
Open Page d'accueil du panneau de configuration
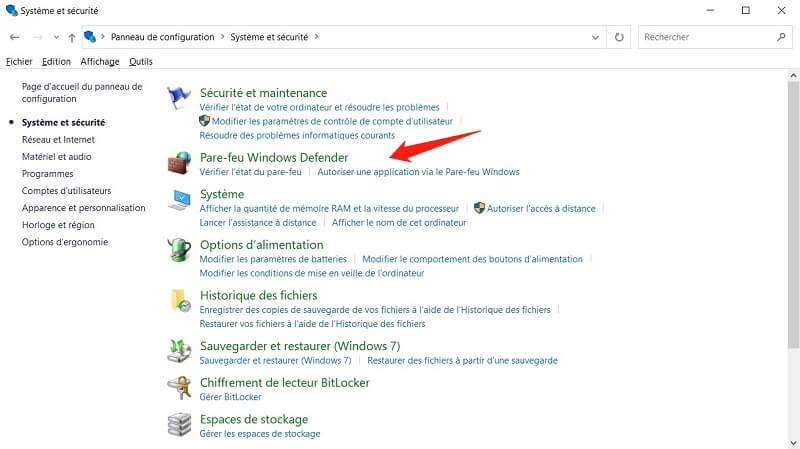point(82,92)
